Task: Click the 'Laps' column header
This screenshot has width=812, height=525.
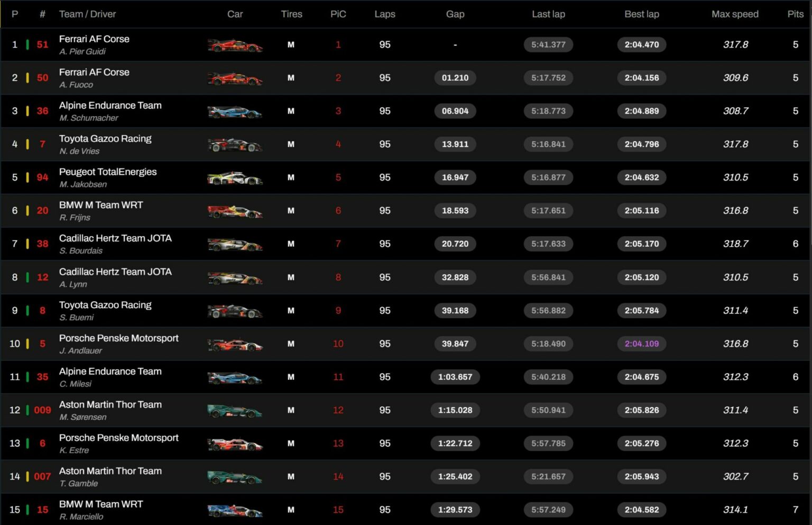Action: [385, 14]
